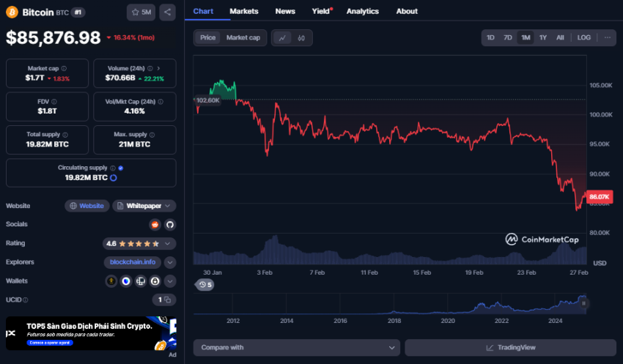The height and width of the screenshot is (364, 623).
Task: Switch to line chart view icon
Action: click(282, 38)
